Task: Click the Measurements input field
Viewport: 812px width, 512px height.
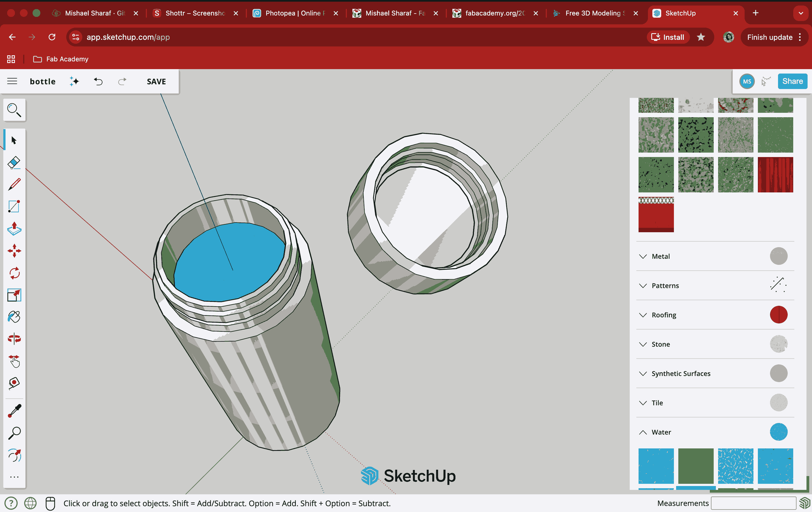Action: 753,503
